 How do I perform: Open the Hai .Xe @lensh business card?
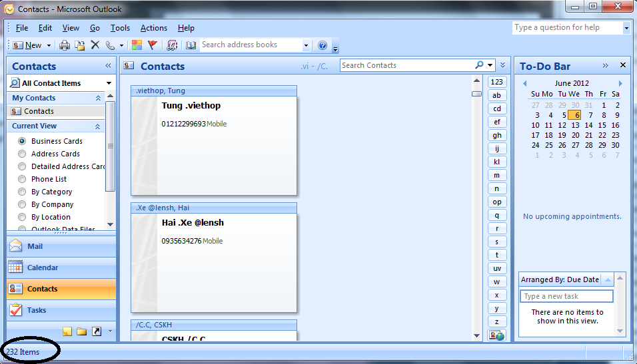[x=214, y=258]
